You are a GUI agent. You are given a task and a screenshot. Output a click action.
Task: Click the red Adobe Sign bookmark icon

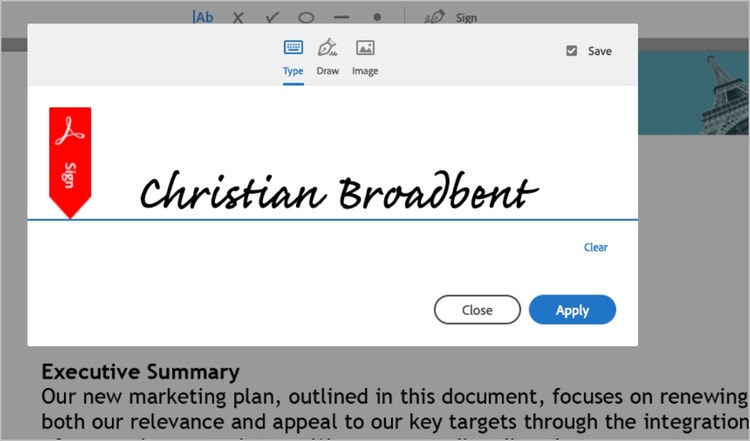point(70,163)
